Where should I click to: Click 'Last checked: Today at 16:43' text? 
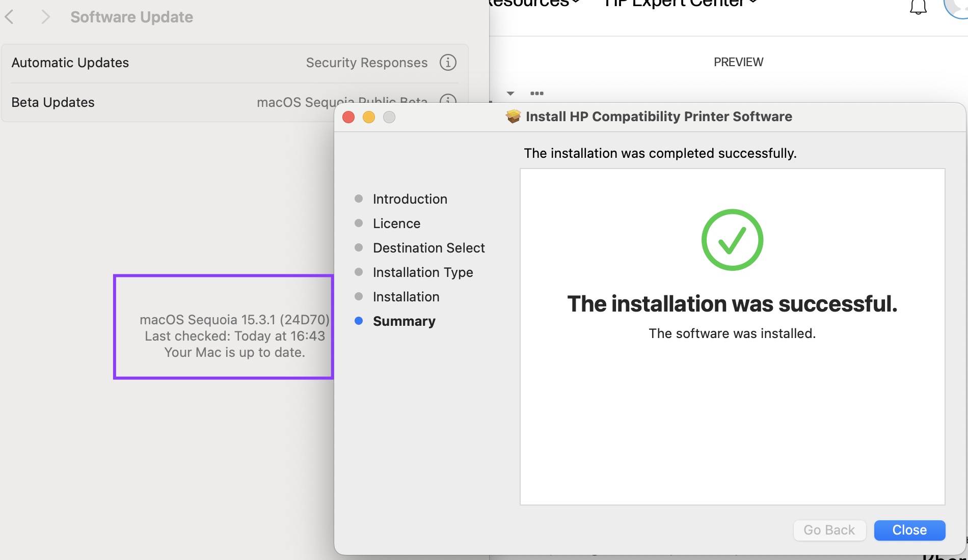coord(235,336)
